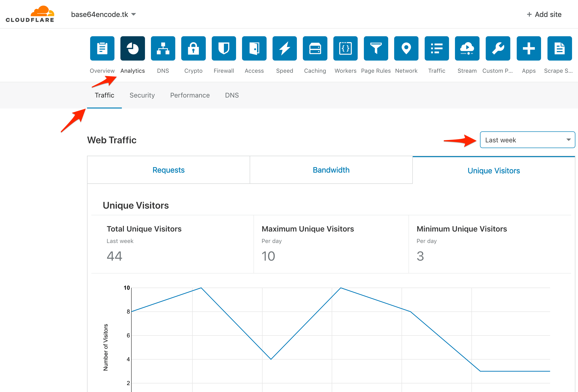The width and height of the screenshot is (578, 392).
Task: Open Crypto settings
Action: [193, 48]
